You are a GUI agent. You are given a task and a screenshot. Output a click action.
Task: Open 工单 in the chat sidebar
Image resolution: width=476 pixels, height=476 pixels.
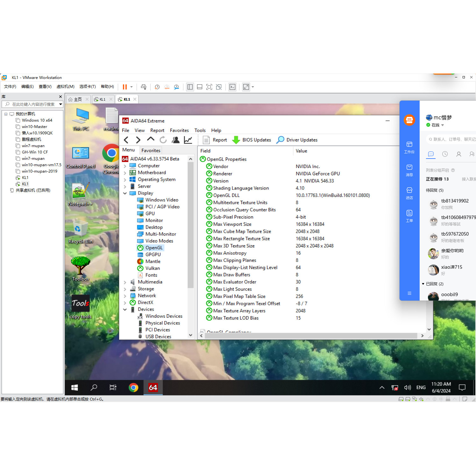(409, 217)
